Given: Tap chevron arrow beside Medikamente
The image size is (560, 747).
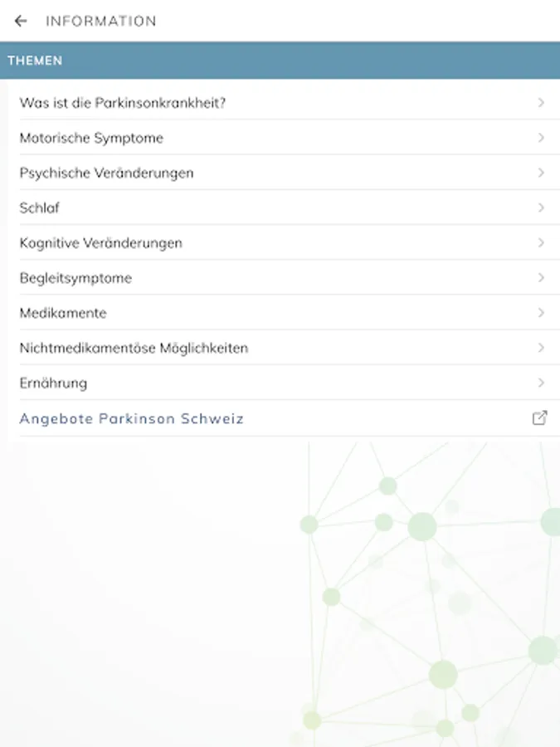Looking at the screenshot, I should (541, 313).
